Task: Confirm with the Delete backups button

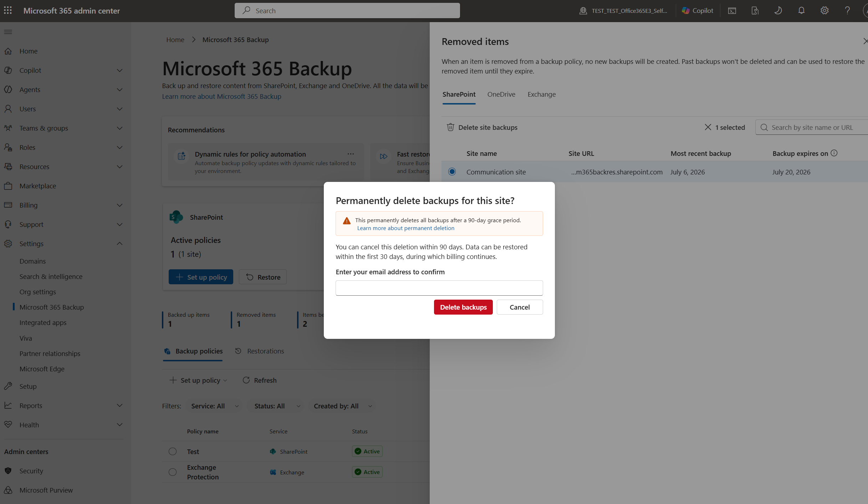Action: tap(463, 307)
